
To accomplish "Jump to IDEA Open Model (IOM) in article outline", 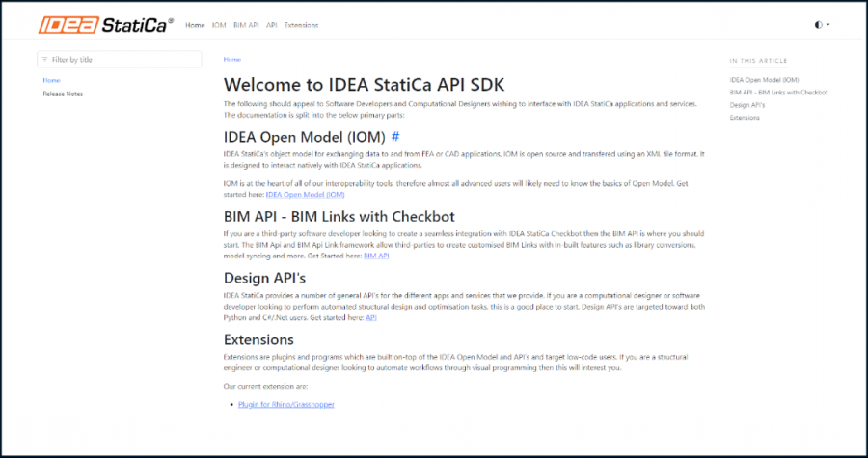I will point(765,80).
